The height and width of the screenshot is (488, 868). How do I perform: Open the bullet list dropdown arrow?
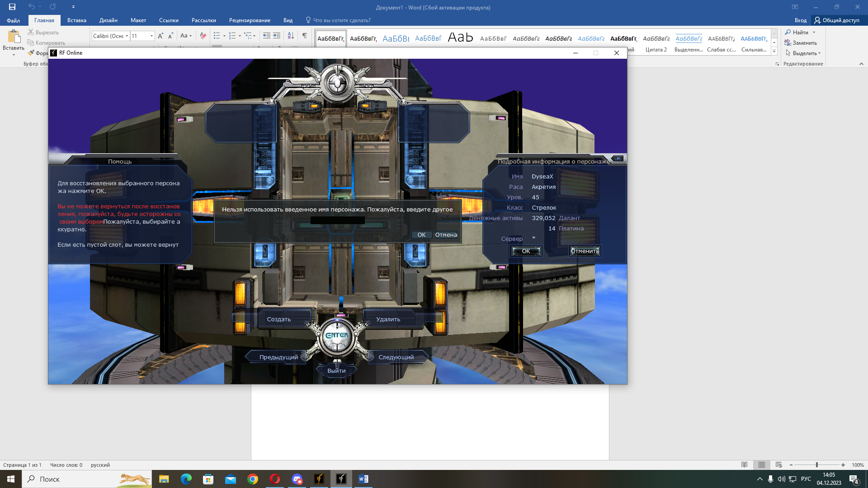(x=224, y=36)
